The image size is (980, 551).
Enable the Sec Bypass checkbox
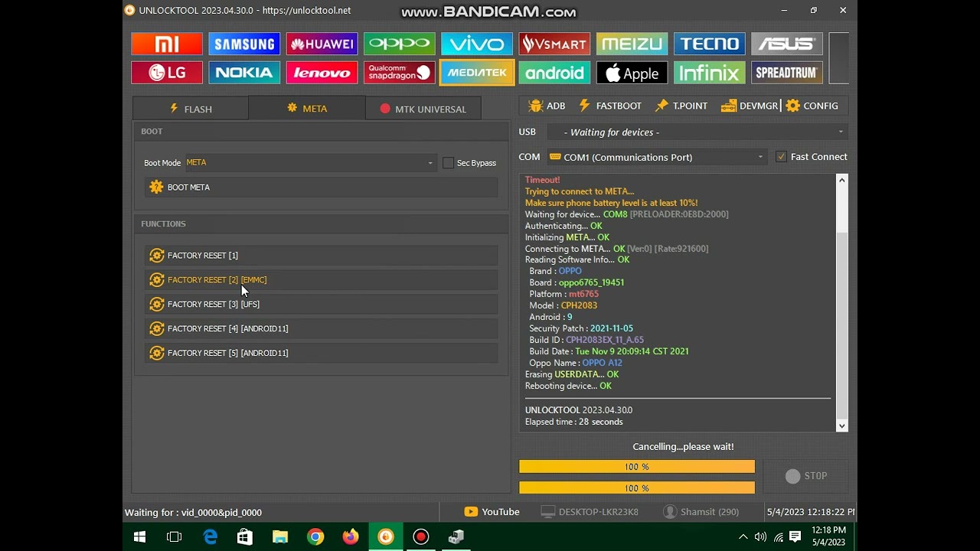[448, 163]
